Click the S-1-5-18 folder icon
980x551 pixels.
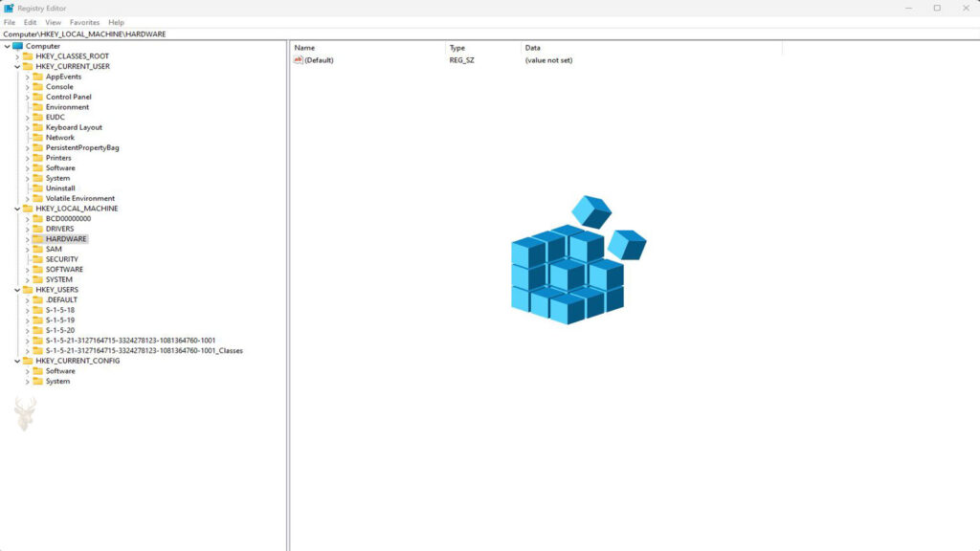(x=38, y=310)
